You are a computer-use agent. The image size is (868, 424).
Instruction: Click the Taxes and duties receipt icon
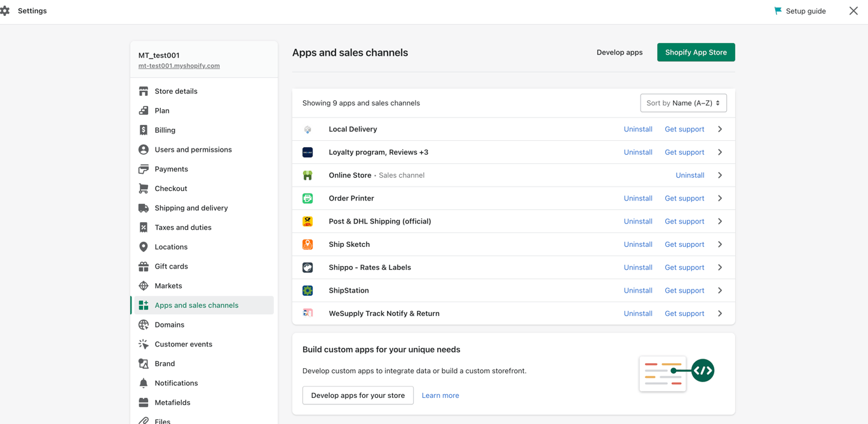click(144, 227)
